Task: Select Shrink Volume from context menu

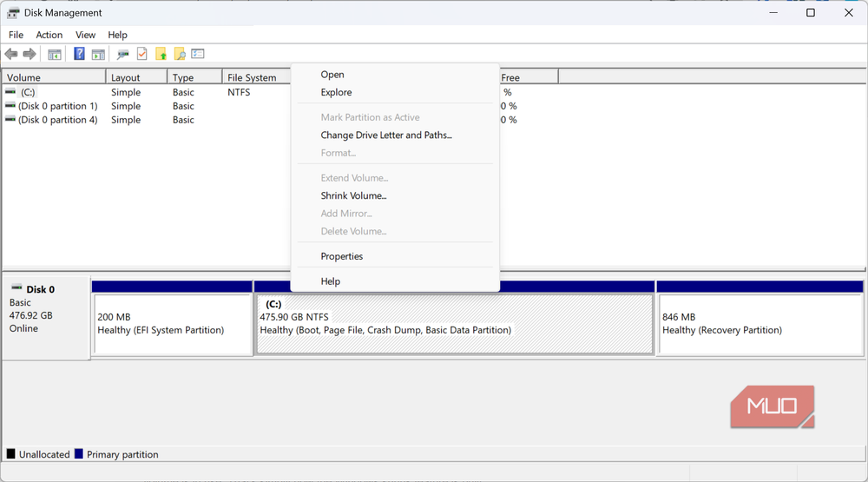Action: point(395,195)
